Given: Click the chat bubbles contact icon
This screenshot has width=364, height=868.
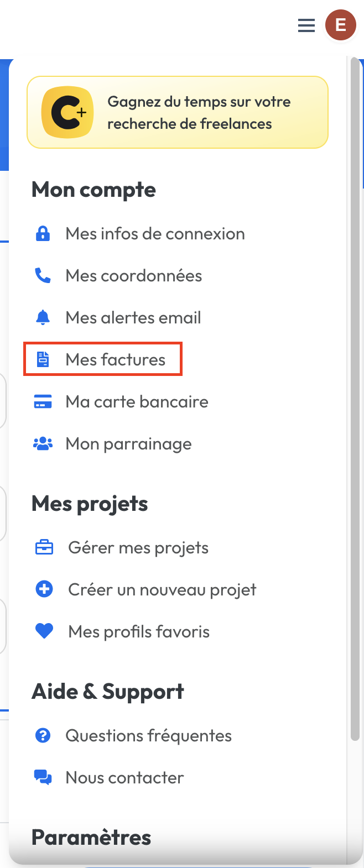Looking at the screenshot, I should pos(43,778).
